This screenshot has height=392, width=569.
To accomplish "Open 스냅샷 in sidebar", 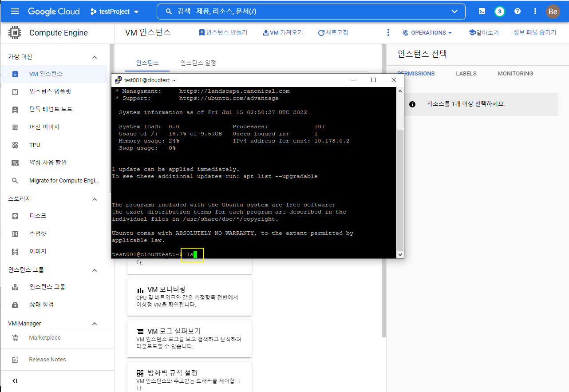I will pos(54,234).
